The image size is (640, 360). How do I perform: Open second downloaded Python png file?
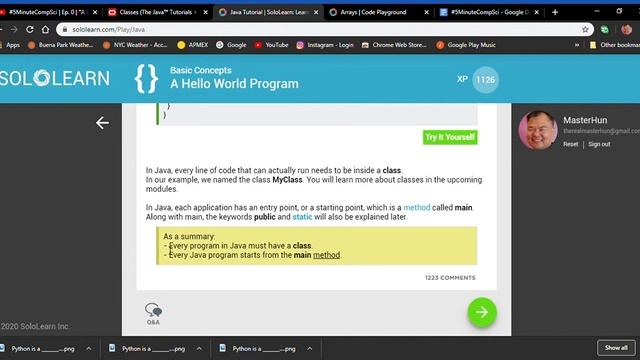147,349
